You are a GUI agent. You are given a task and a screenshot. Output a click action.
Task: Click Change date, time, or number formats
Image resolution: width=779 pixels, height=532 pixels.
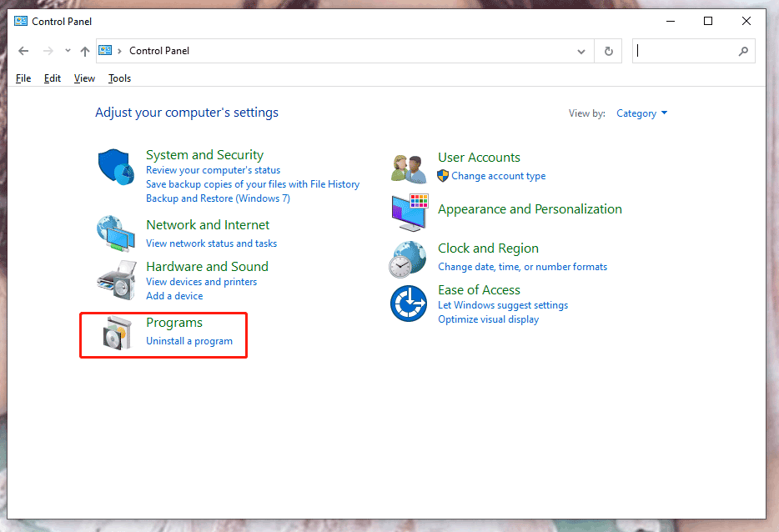pos(523,267)
